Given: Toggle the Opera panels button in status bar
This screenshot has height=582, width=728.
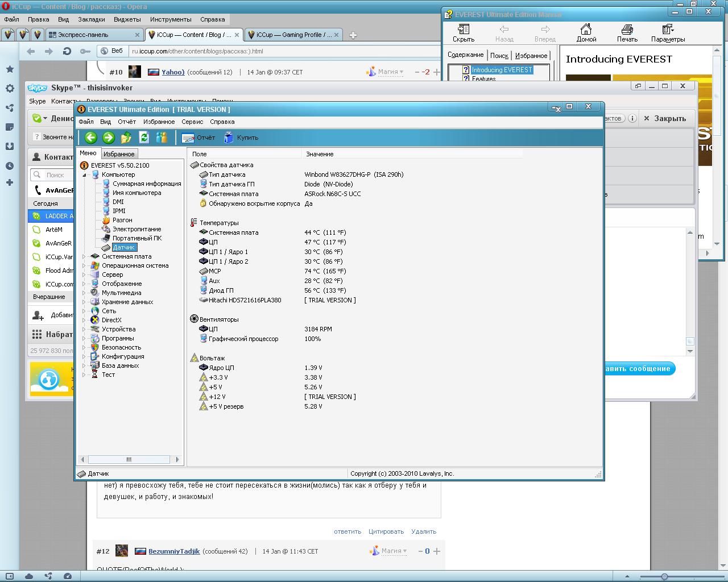Looking at the screenshot, I should tap(10, 576).
